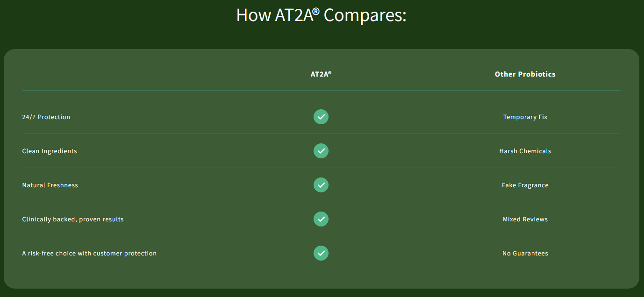Click Clinically backed, proven results text
The height and width of the screenshot is (297, 644).
(x=72, y=219)
